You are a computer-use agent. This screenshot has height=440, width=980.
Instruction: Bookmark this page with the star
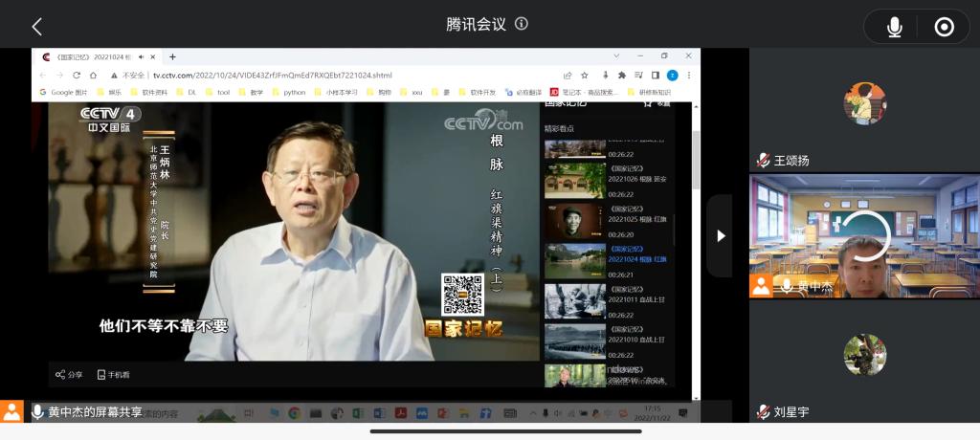(x=585, y=75)
